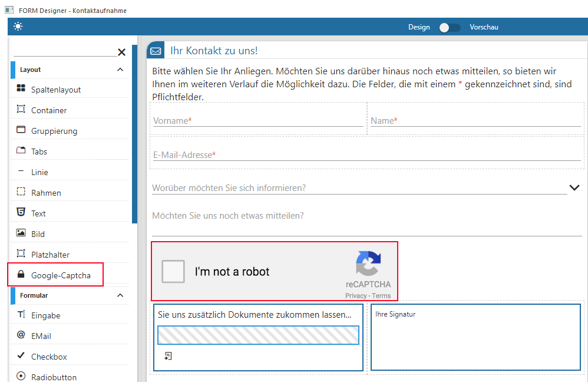Screen dimensions: 588x382
Task: Click the E-Mail-Adresse input field
Action: (x=366, y=155)
